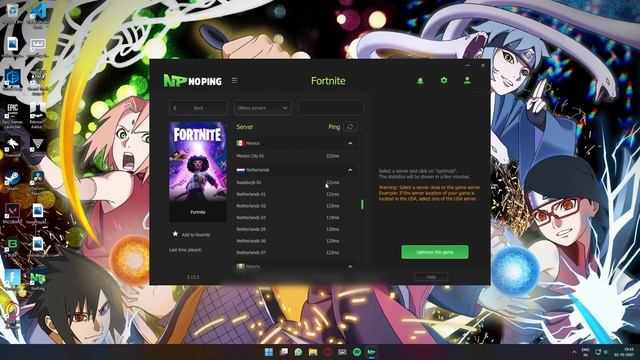Click the Fortnite game cover thumbnail

click(198, 162)
